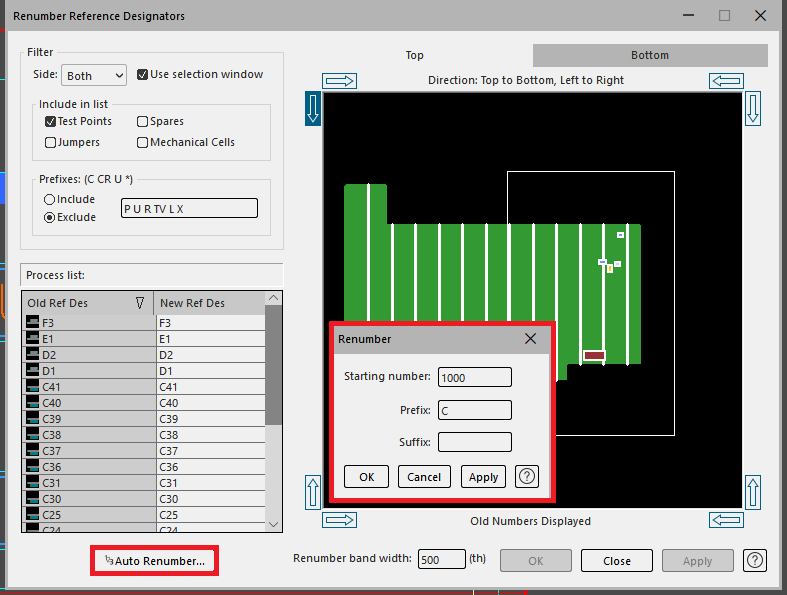Select the highlighted down arrow left of the preview

coord(312,108)
